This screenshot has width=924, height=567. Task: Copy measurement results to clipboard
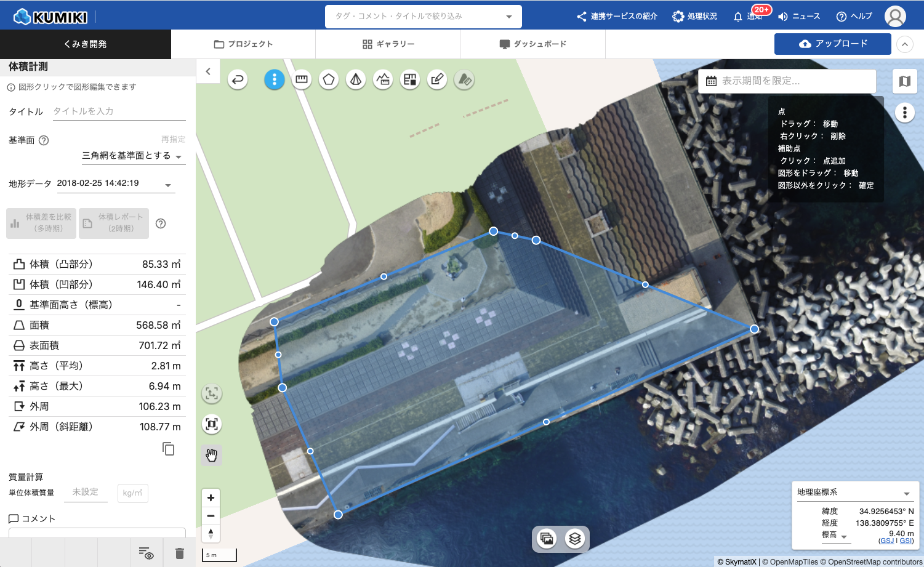point(168,449)
